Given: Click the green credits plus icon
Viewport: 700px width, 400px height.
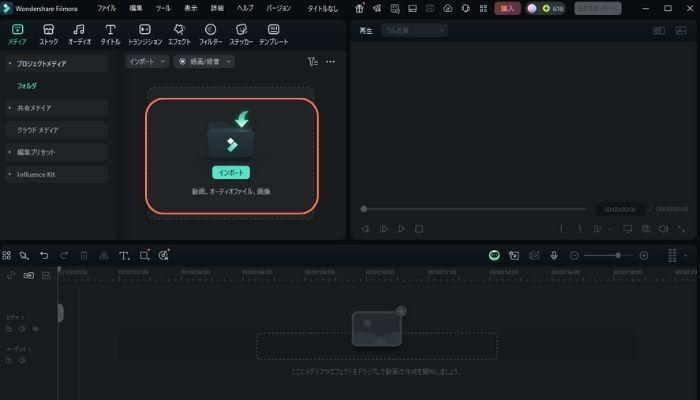Looking at the screenshot, I should pyautogui.click(x=546, y=8).
